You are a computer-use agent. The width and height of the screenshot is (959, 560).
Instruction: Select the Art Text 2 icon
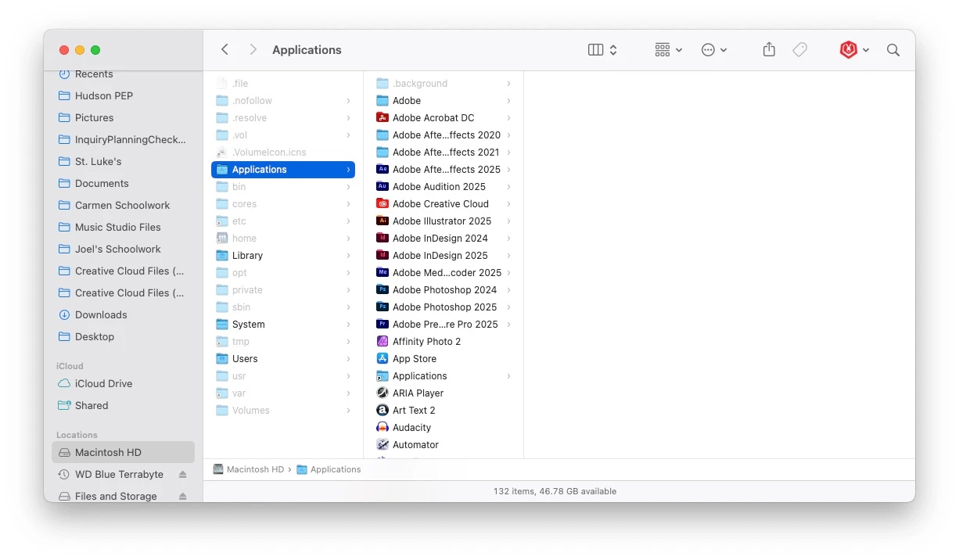pos(383,410)
